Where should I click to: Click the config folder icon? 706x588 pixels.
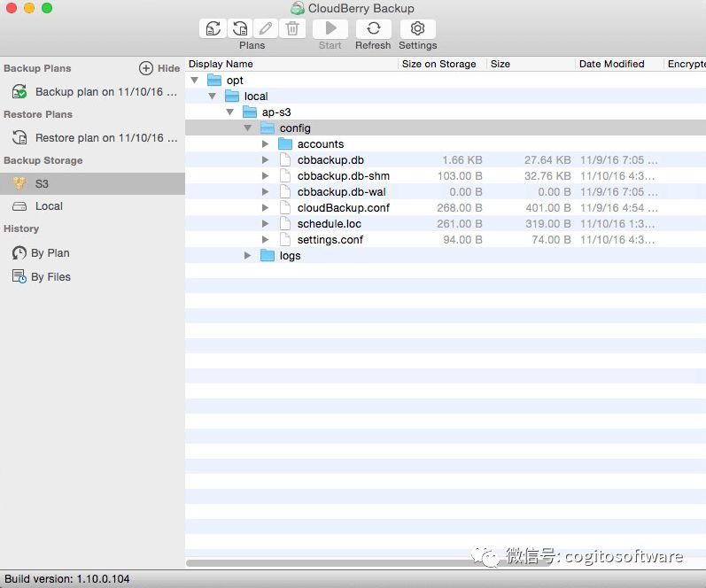(268, 128)
